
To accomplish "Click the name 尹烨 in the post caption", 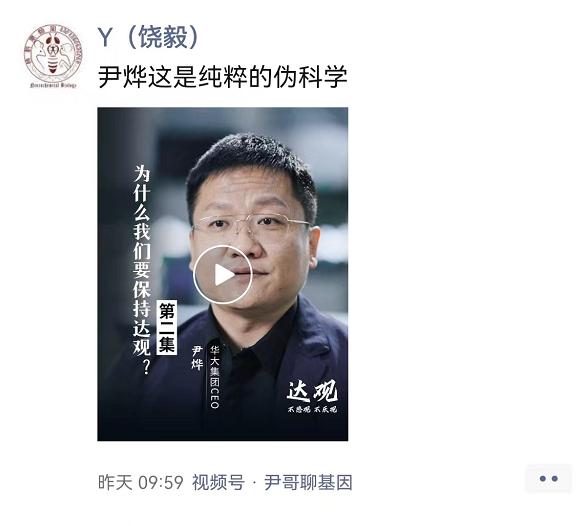I will pos(122,77).
